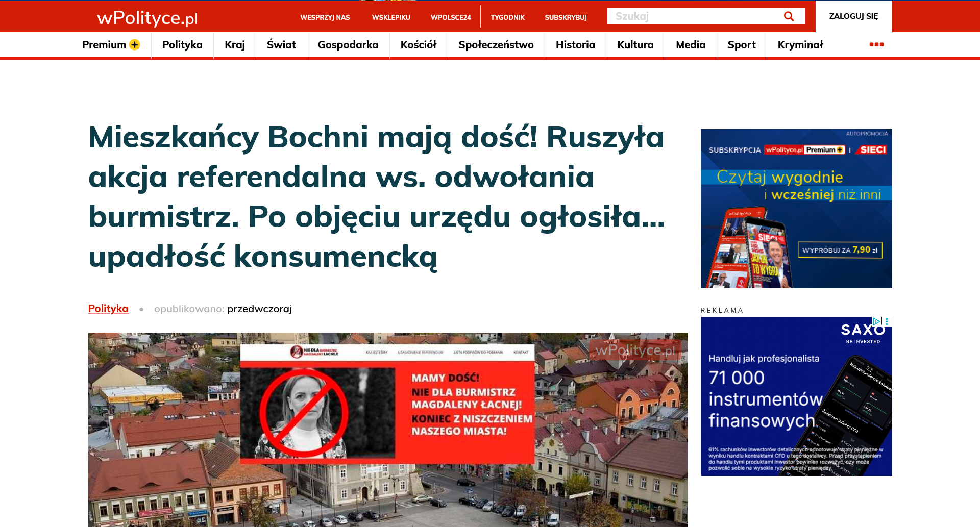Screen dimensions: 980x527
Task: Click the SIECI logo in the subscription ad
Action: click(x=870, y=150)
